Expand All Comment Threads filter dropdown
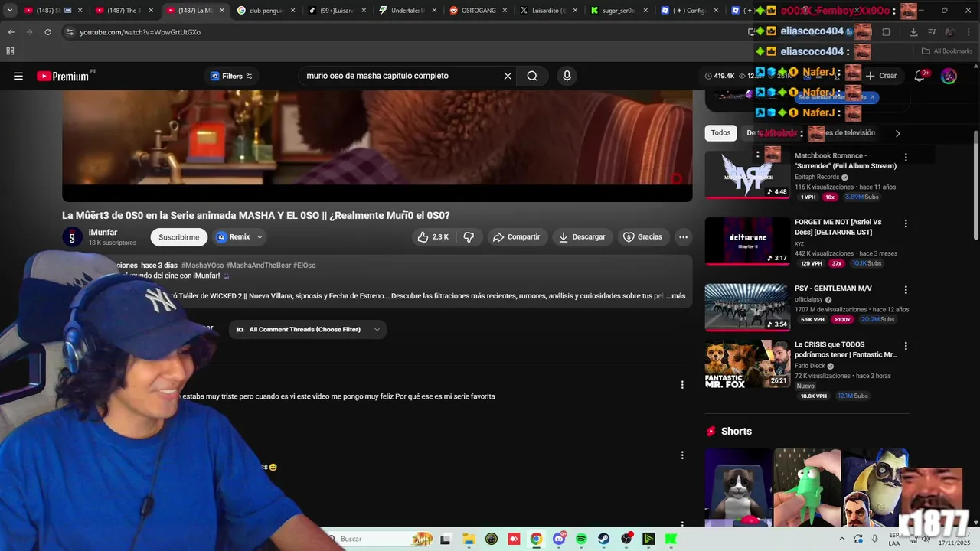The width and height of the screenshot is (980, 551). click(x=308, y=330)
